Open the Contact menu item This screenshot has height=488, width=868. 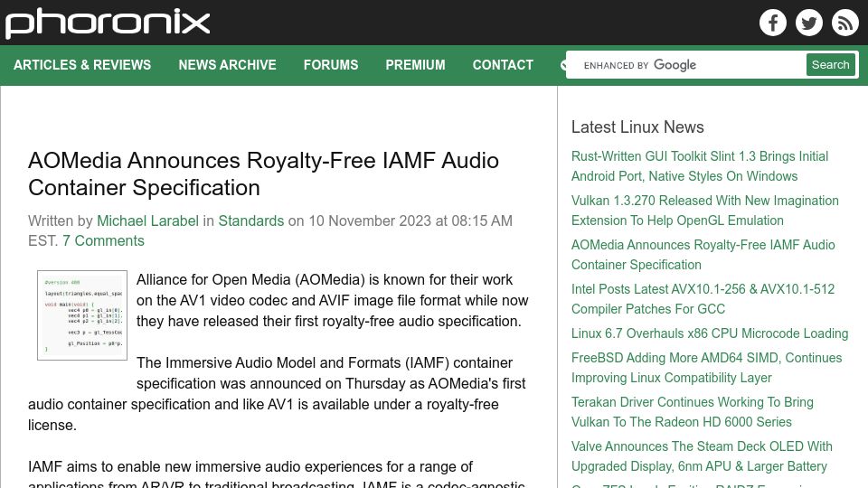point(503,65)
